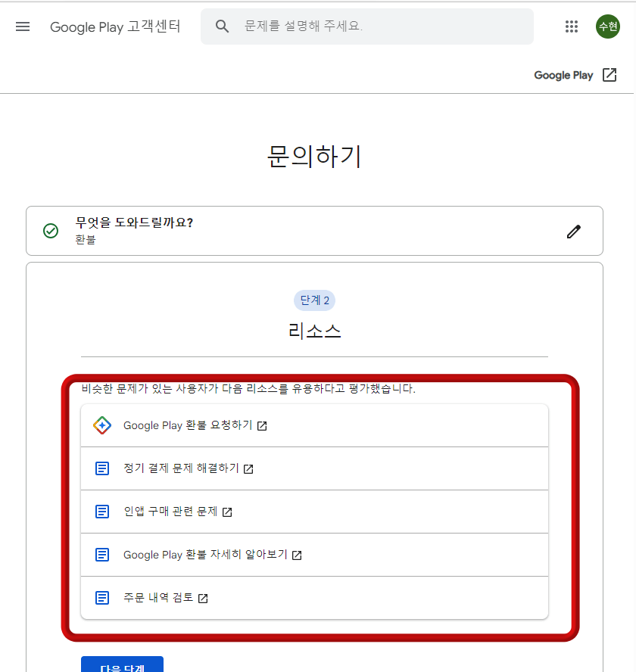Image resolution: width=636 pixels, height=672 pixels.
Task: Click the article icon beside 정기 결제 문제 해결하기
Action: (x=102, y=468)
